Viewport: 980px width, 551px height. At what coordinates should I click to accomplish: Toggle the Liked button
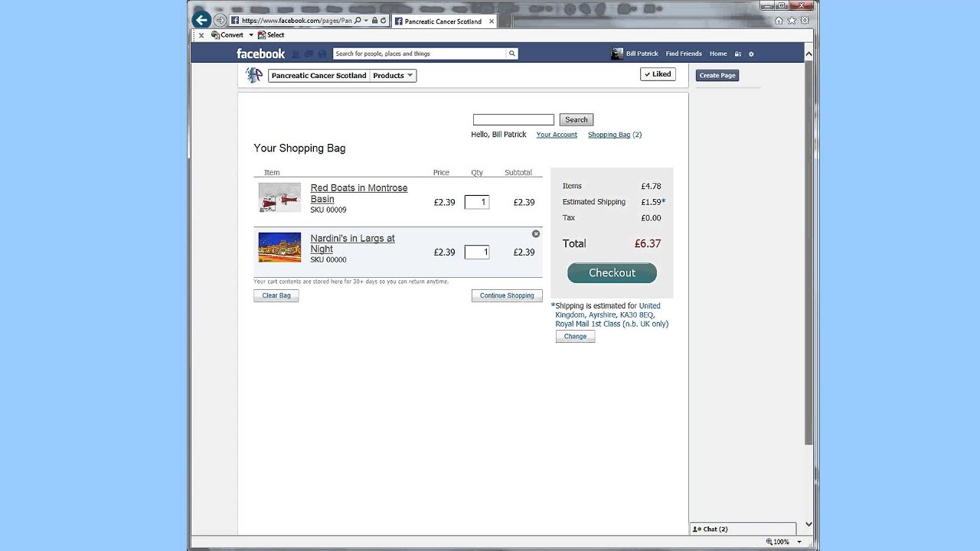658,74
